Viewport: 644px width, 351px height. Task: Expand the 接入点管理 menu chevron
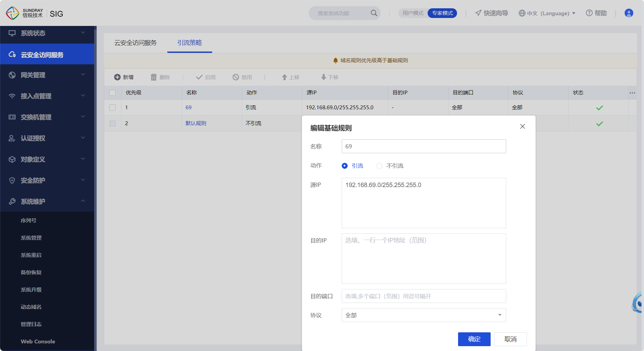(x=83, y=95)
